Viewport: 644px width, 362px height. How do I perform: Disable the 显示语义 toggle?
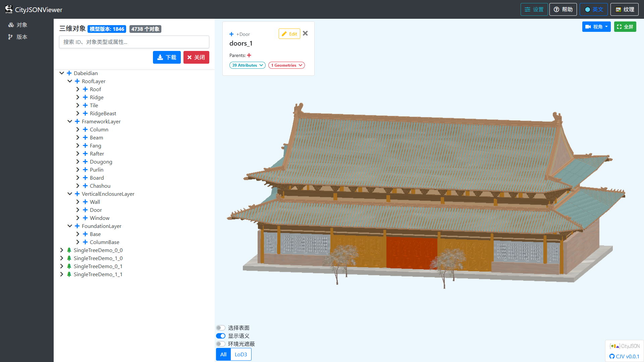pyautogui.click(x=221, y=336)
